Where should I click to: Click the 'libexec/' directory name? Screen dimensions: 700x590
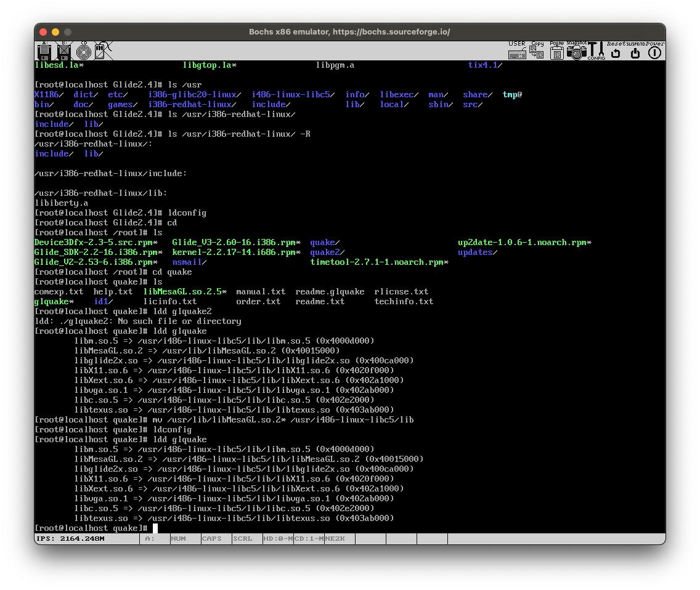[399, 95]
